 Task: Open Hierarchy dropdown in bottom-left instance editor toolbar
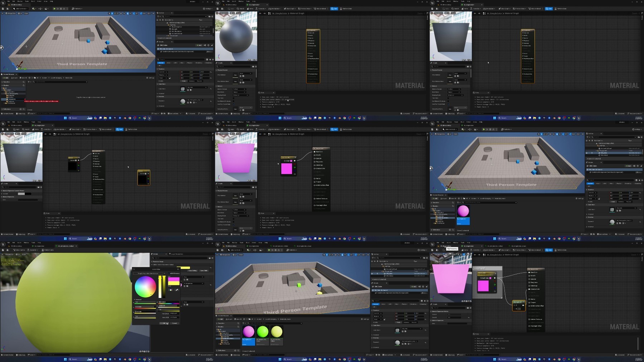(x=33, y=250)
